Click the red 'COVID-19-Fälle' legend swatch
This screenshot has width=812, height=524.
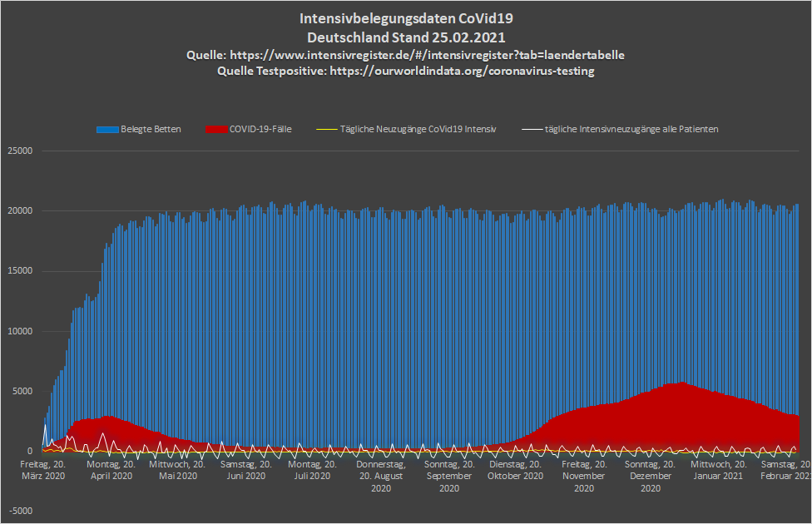click(216, 130)
